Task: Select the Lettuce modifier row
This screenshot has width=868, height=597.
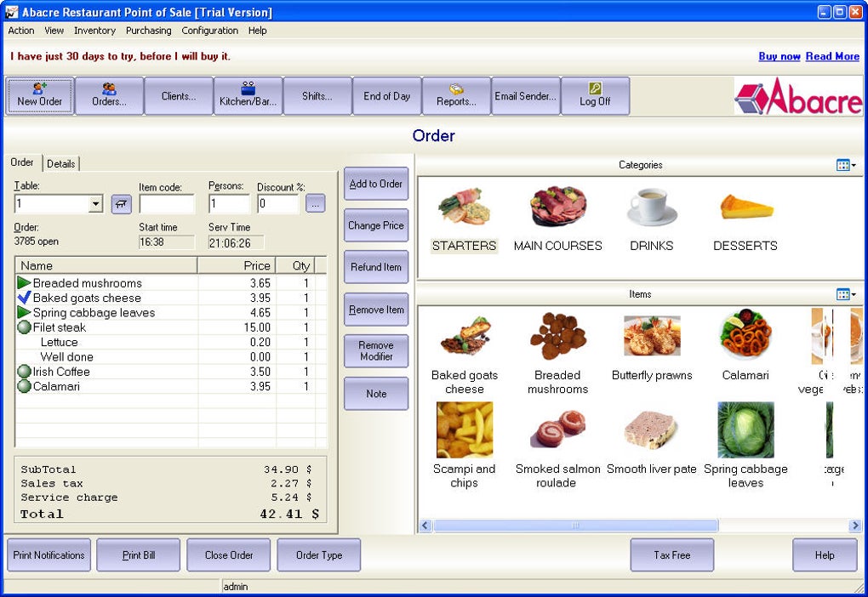Action: pos(170,342)
